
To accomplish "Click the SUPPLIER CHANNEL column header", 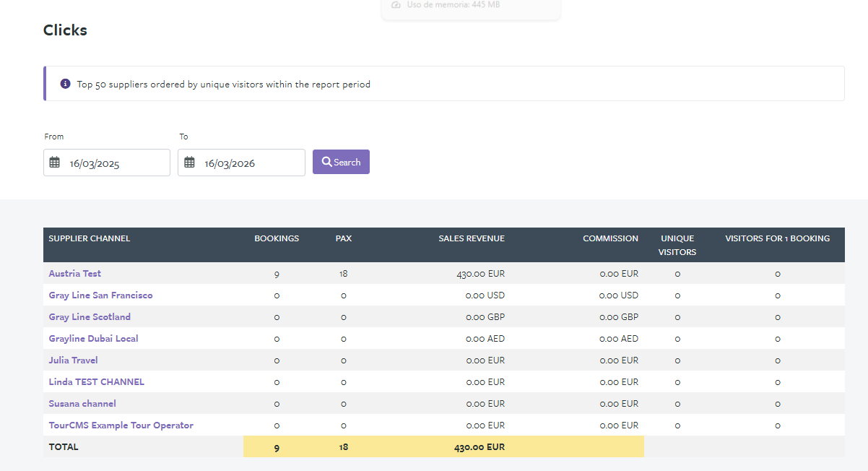I will pos(90,238).
